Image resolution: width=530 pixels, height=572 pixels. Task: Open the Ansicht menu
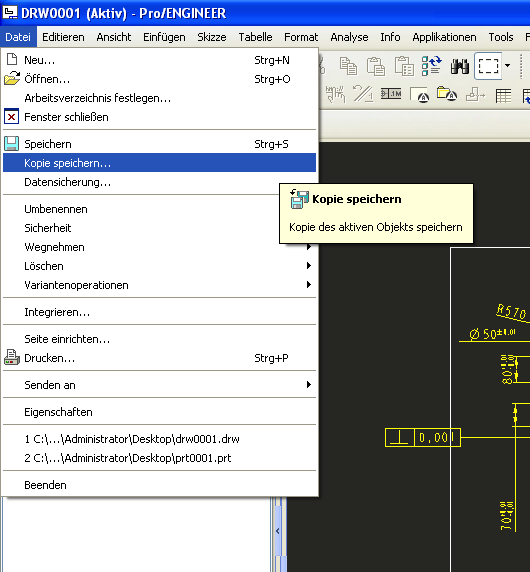(114, 37)
